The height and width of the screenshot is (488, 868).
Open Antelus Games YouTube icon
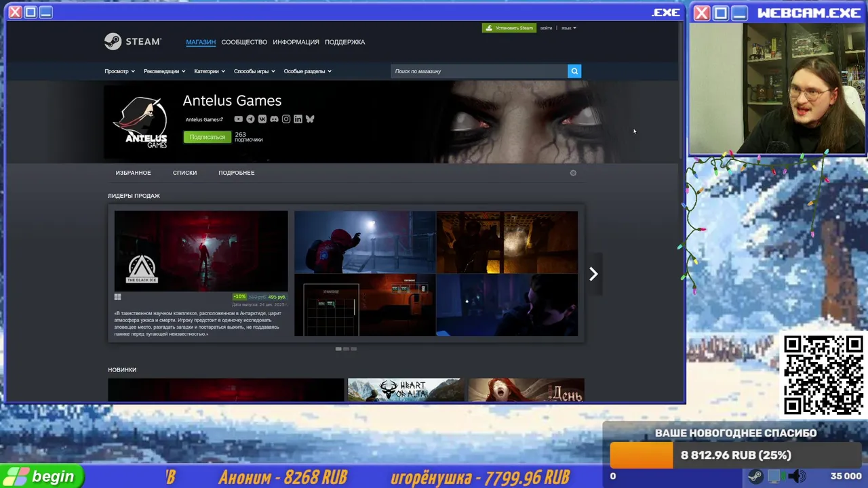click(238, 119)
